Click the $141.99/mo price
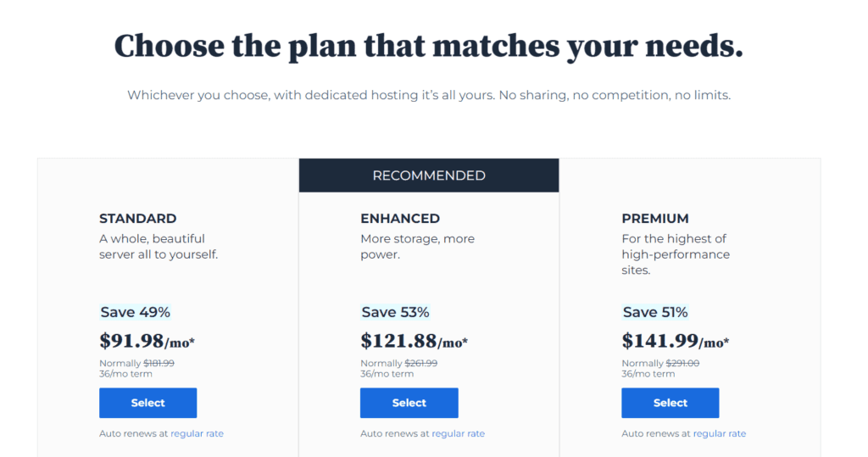 coord(675,342)
